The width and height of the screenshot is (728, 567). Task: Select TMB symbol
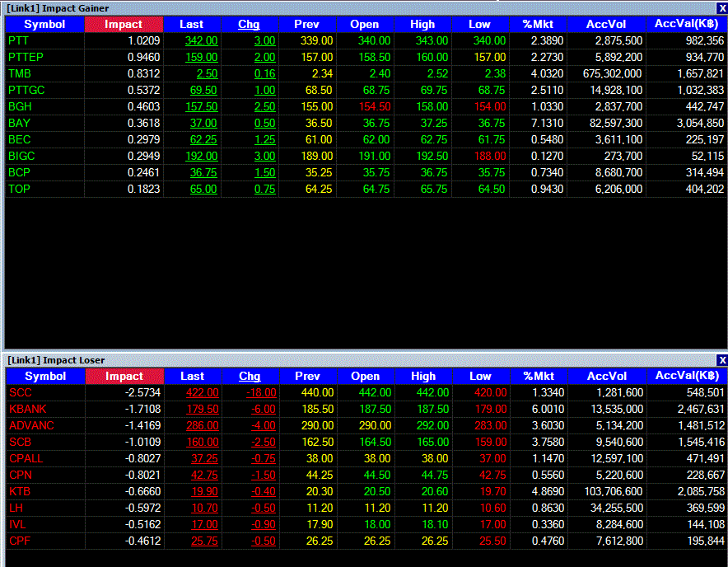click(20, 74)
